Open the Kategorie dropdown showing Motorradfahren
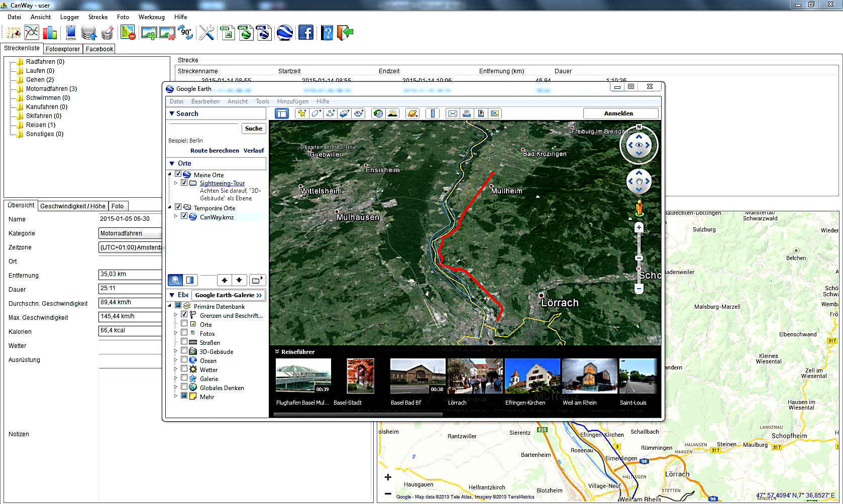Viewport: 843px width, 504px height. (130, 233)
